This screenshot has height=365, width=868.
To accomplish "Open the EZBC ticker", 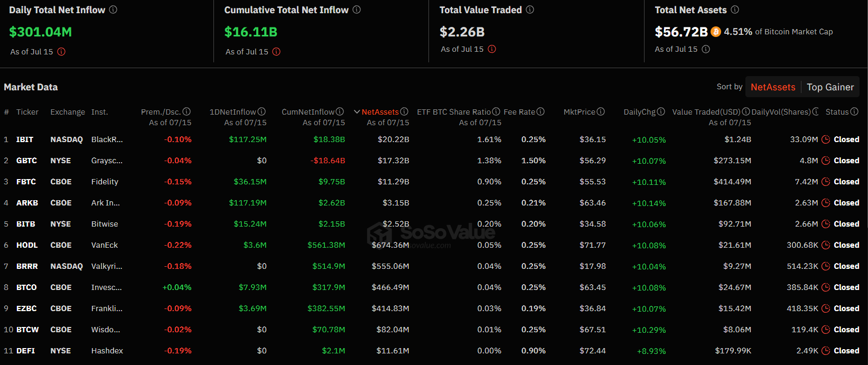I will (x=26, y=308).
